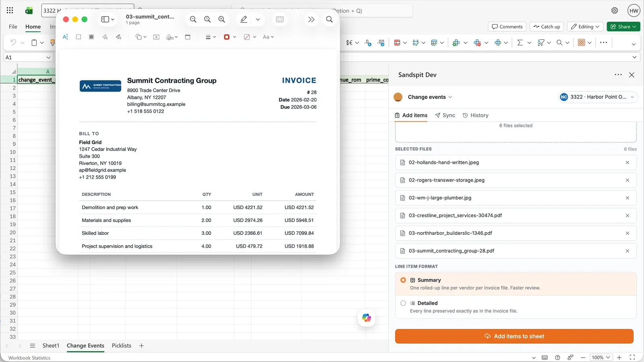Close the Sandspit Dev panel
This screenshot has width=644, height=362.
click(x=632, y=75)
